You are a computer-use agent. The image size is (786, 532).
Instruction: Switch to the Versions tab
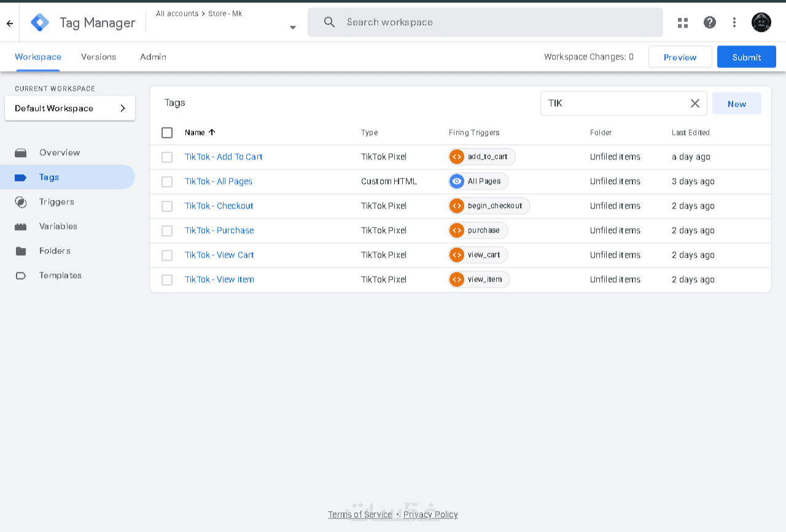pos(98,57)
